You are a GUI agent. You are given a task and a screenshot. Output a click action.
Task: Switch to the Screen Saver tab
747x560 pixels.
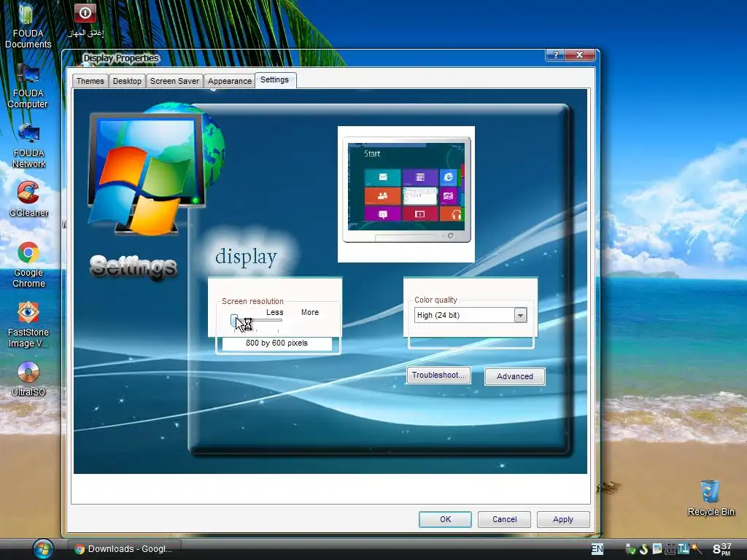coord(174,81)
